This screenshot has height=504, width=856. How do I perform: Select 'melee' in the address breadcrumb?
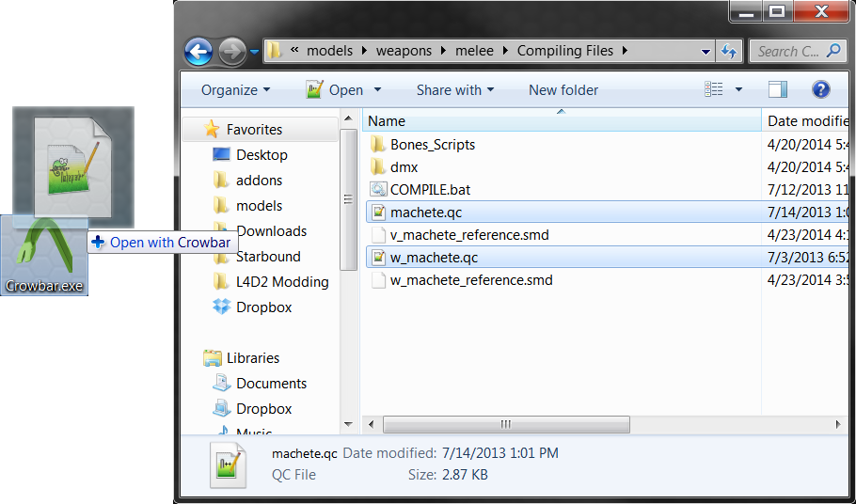click(475, 51)
